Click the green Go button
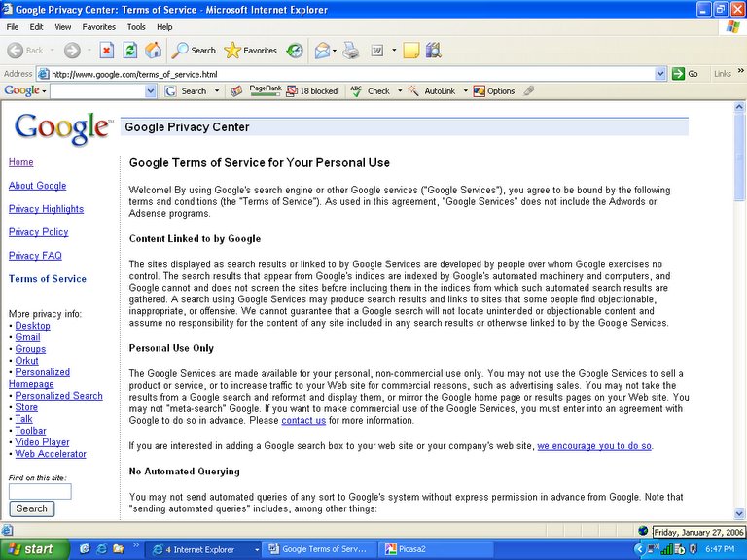 (x=685, y=74)
